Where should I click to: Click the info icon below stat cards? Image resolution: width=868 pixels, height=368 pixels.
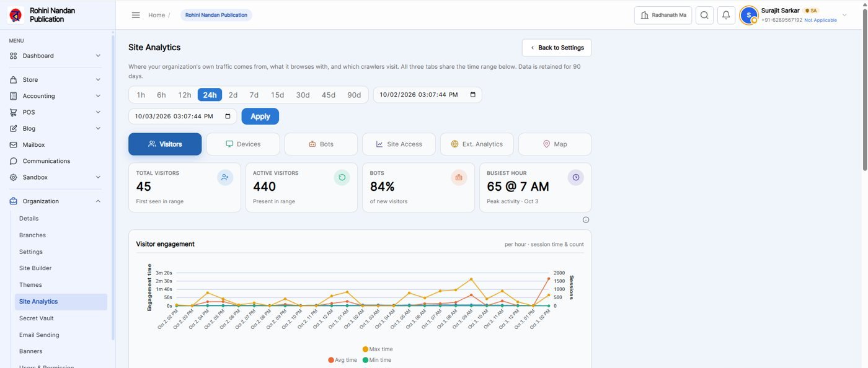(586, 220)
